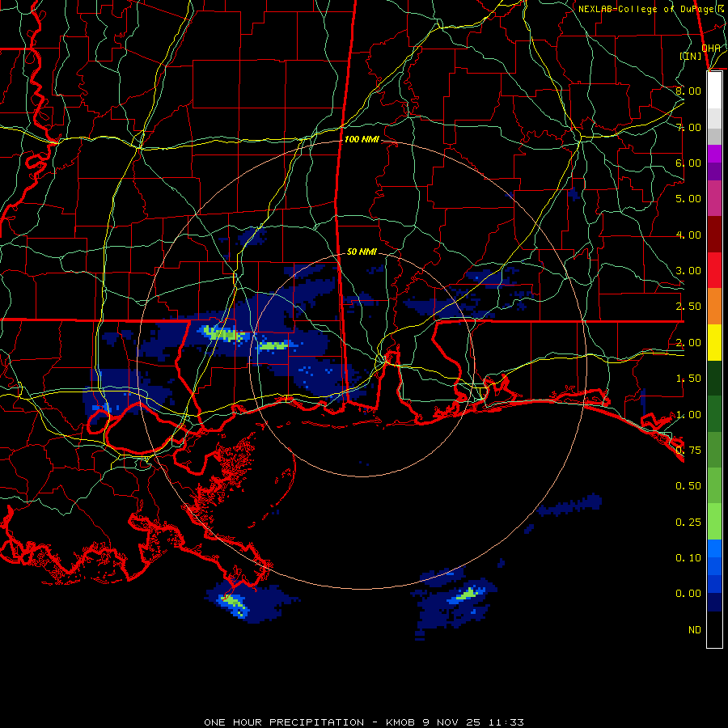Viewport: 728px width, 728px height.
Task: Click the dark green 1.00 legend swatch
Action: tap(714, 414)
